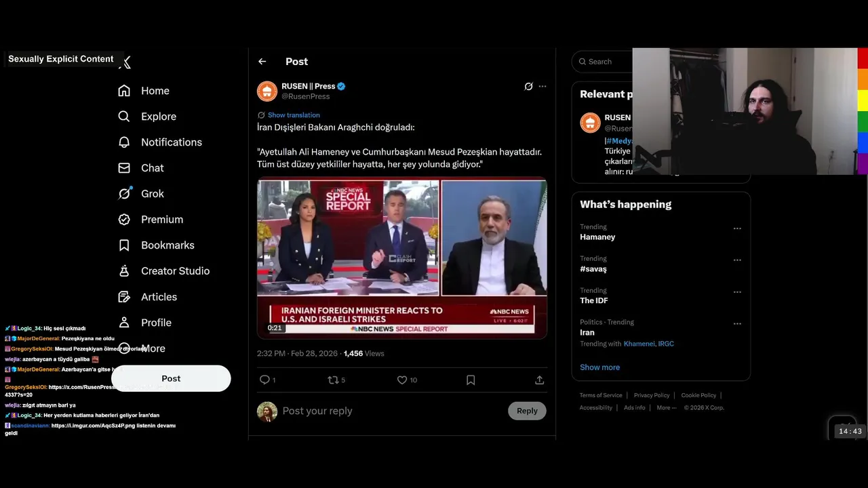Image resolution: width=868 pixels, height=488 pixels.
Task: Open trending topic Hamaney
Action: 597,237
